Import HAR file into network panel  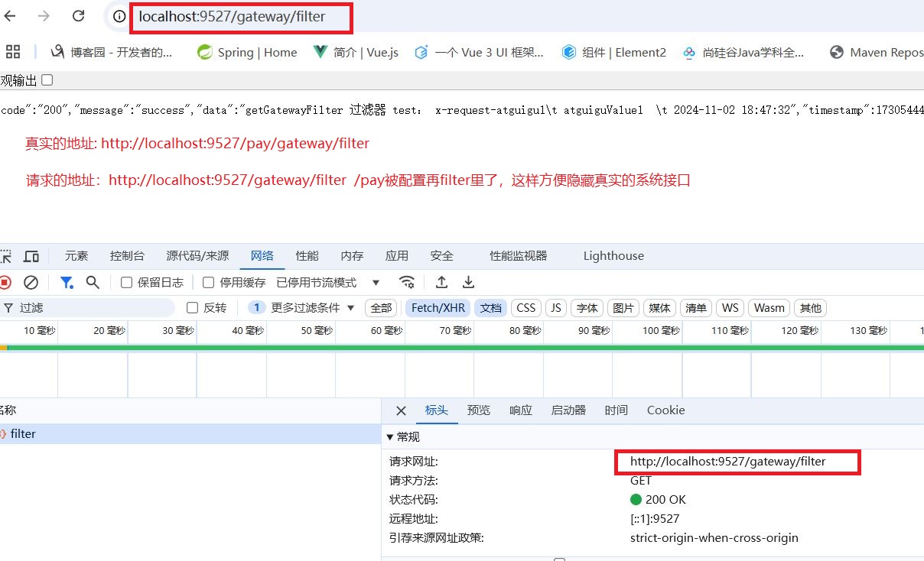pos(441,283)
